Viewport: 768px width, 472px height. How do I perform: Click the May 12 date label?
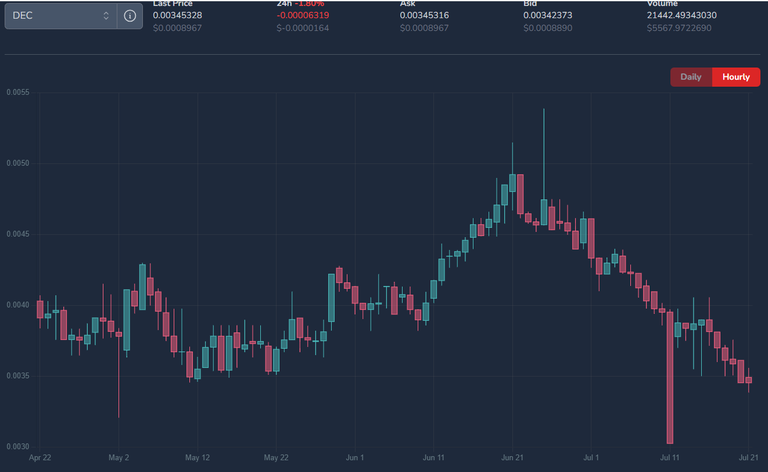click(197, 457)
